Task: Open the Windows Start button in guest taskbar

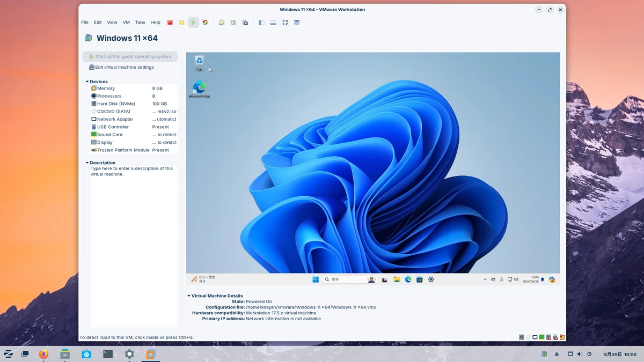Action: pyautogui.click(x=315, y=279)
